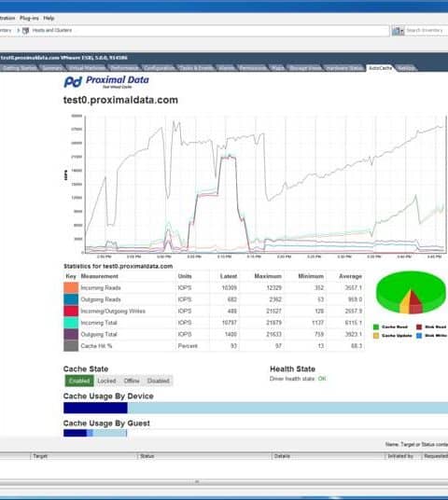Switch to the Maps tab
Screen dimensions: 448x500
(x=277, y=68)
